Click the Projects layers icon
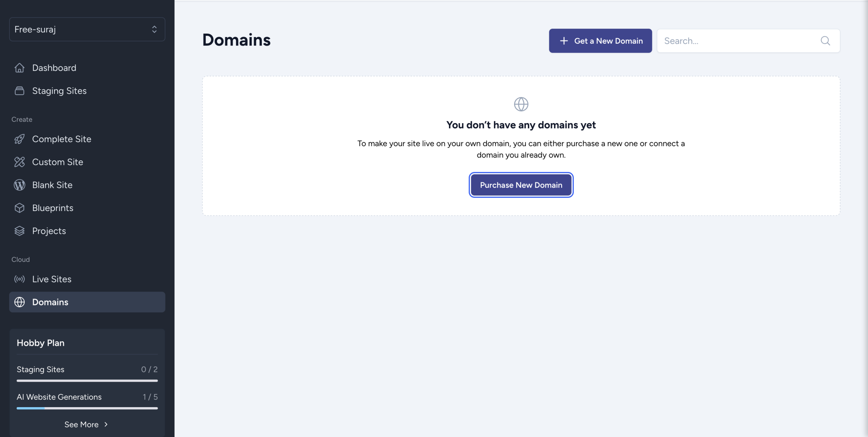 [x=19, y=231]
